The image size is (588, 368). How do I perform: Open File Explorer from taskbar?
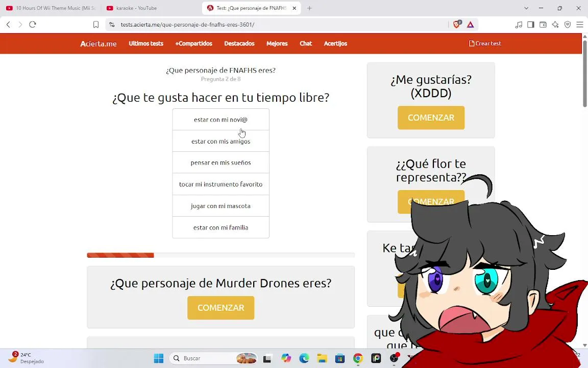point(322,358)
